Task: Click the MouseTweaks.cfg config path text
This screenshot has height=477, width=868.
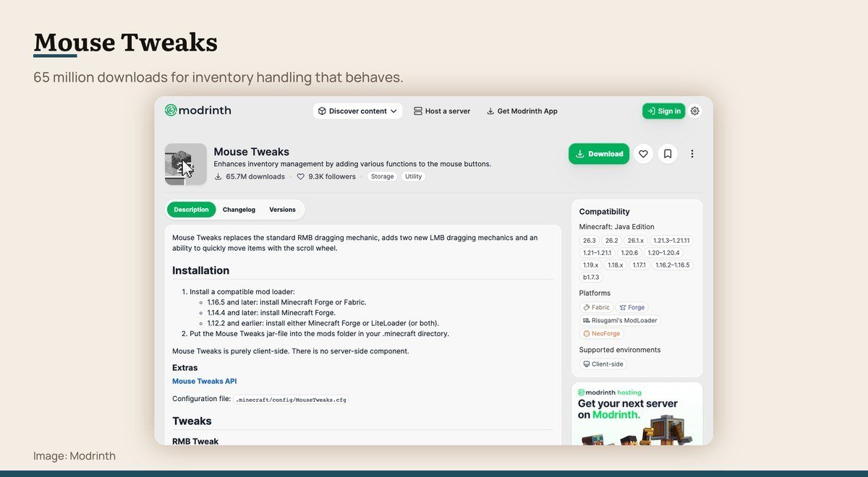Action: pos(291,399)
